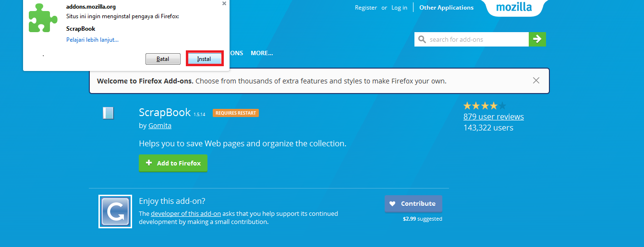Open the Other Applications menu
This screenshot has height=247, width=644.
pyautogui.click(x=446, y=8)
